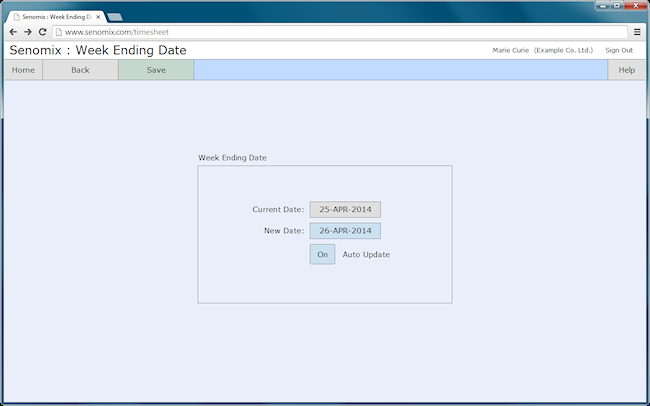Click the Current Date field 25-APR-2014
The height and width of the screenshot is (406, 650).
(x=345, y=209)
